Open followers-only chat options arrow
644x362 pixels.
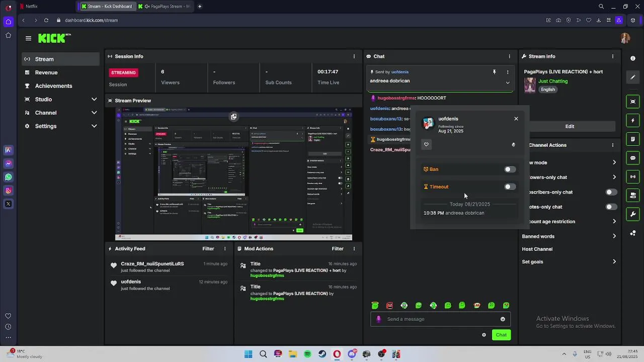614,177
